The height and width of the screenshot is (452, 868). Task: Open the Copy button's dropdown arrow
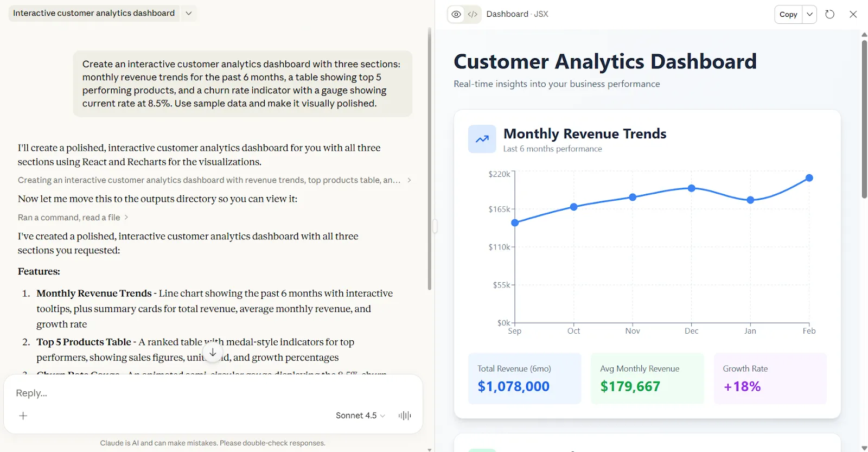pos(809,14)
